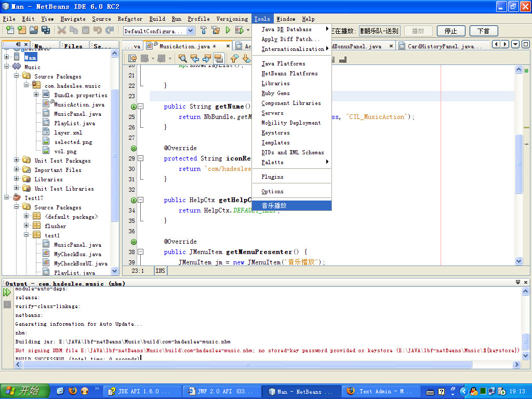Click the Redo toolbar icon
This screenshot has height=399, width=532.
pos(110,30)
